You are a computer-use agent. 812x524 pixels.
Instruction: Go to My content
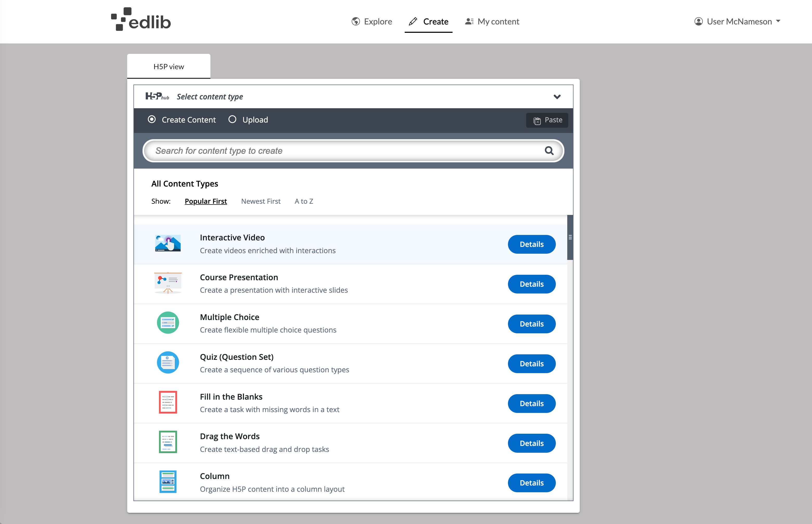pyautogui.click(x=492, y=21)
